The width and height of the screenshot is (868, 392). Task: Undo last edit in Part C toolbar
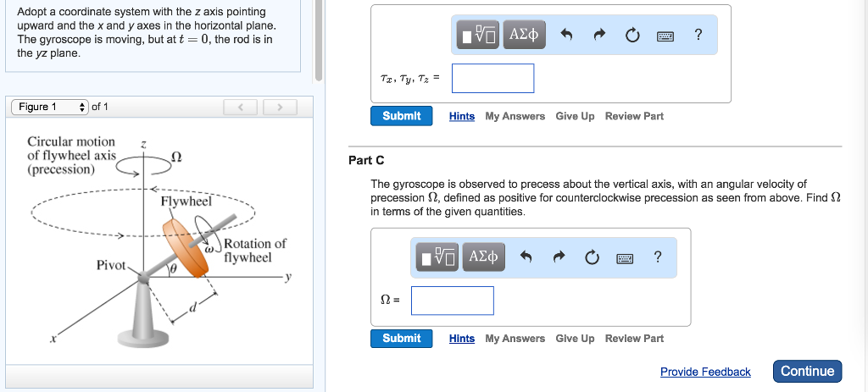(526, 257)
